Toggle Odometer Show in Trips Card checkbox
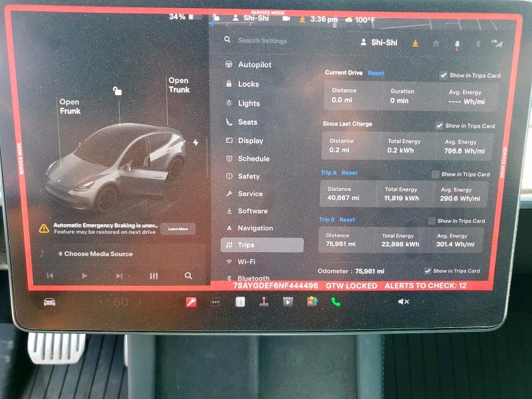This screenshot has height=399, width=532. click(x=427, y=271)
